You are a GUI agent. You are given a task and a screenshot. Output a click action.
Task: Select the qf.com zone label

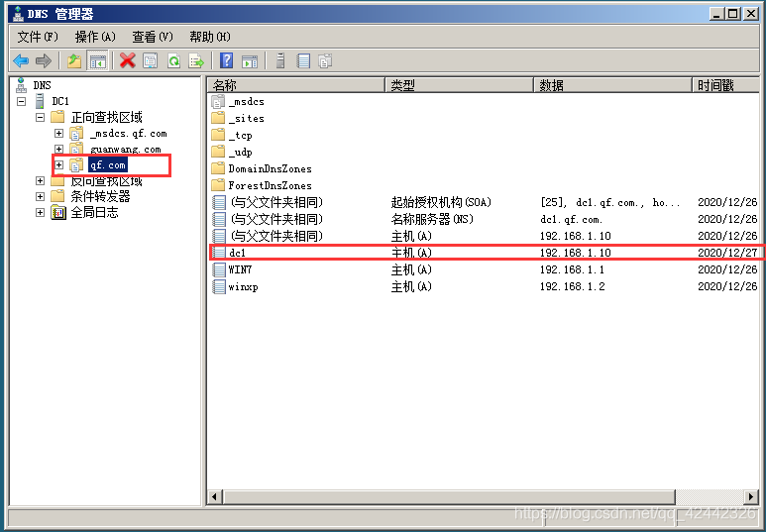(108, 165)
